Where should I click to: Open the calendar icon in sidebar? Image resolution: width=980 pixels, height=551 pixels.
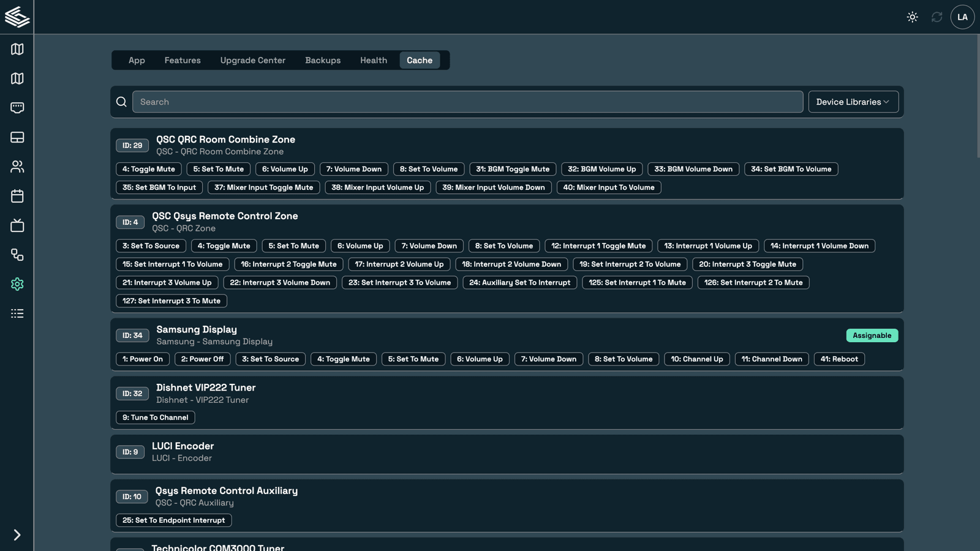tap(17, 196)
